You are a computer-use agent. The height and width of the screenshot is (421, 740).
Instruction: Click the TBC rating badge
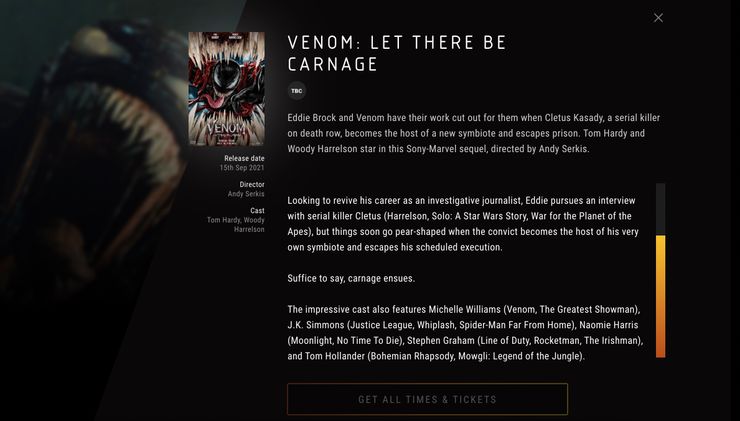297,91
